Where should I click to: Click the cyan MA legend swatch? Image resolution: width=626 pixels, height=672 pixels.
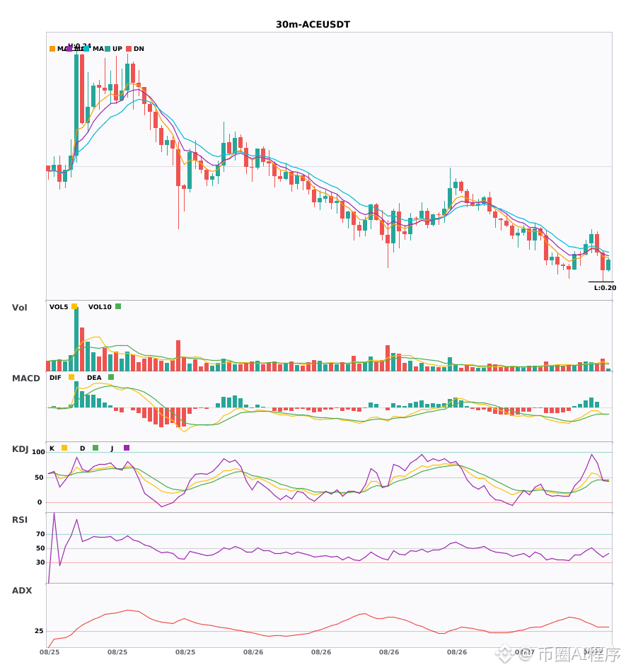(86, 49)
